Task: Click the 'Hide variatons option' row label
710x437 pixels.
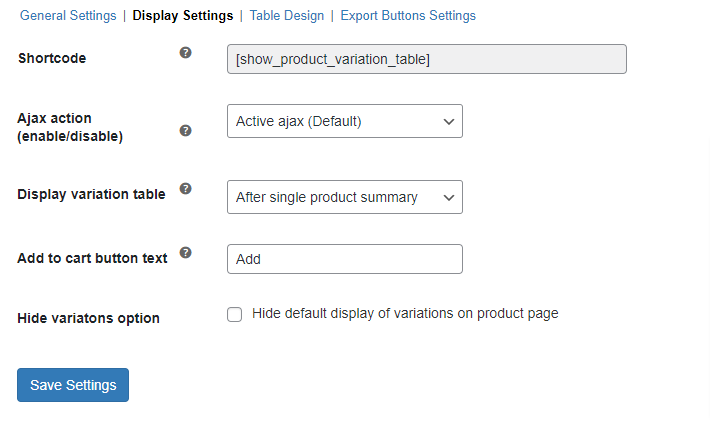Action: (88, 318)
